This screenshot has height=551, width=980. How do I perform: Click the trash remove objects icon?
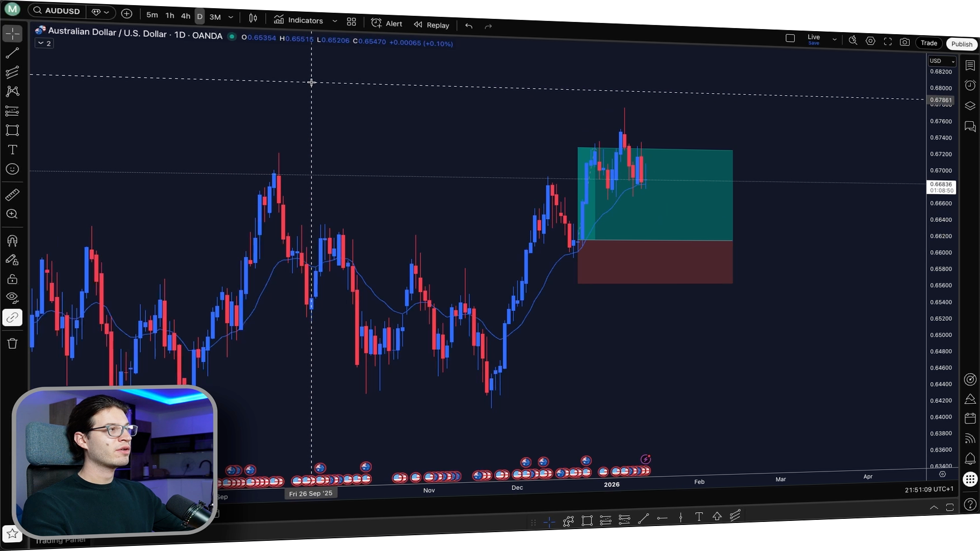[12, 344]
